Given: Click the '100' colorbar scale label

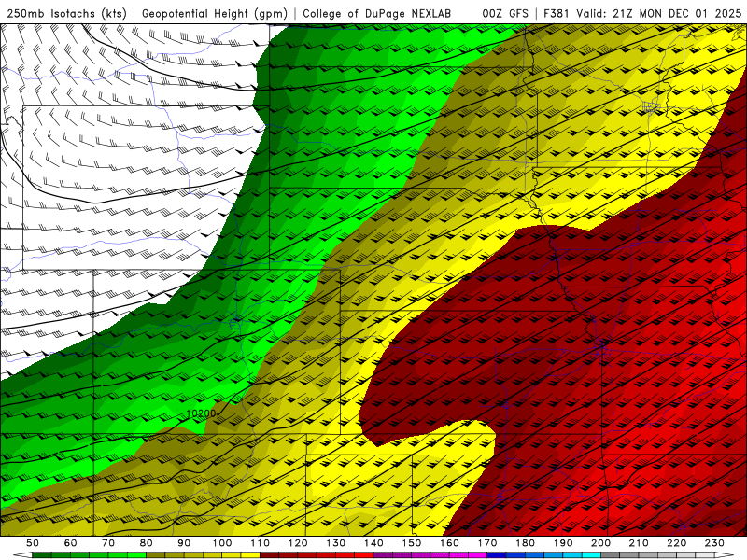Looking at the screenshot, I should pyautogui.click(x=222, y=543).
